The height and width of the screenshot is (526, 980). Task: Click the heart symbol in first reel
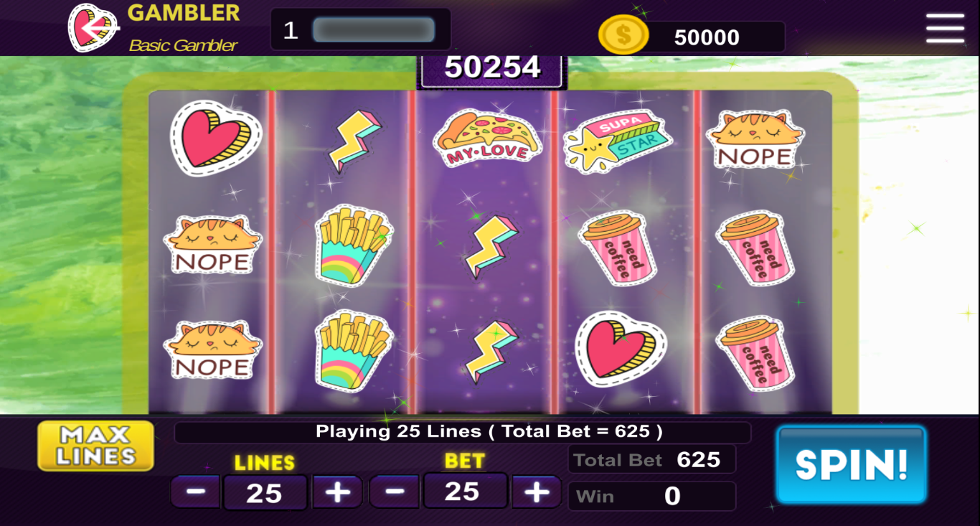[x=216, y=138]
